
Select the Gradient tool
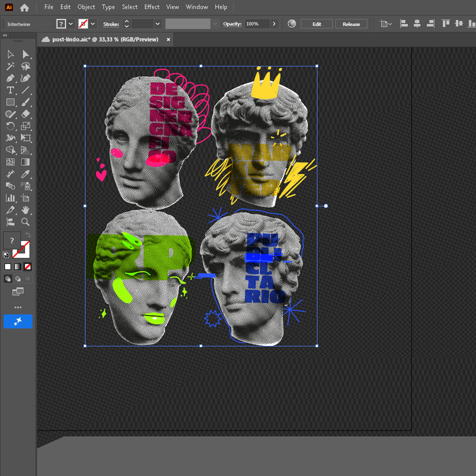pos(26,162)
